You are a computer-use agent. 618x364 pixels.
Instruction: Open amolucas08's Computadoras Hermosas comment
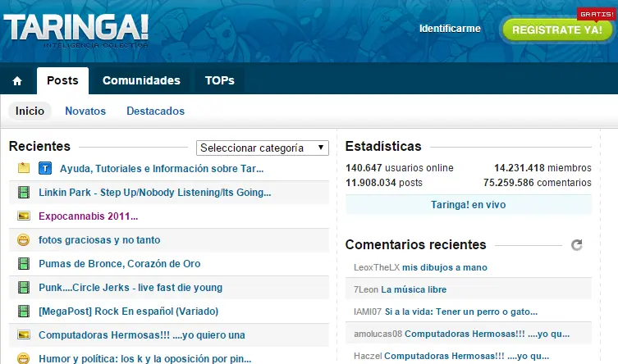[488, 334]
